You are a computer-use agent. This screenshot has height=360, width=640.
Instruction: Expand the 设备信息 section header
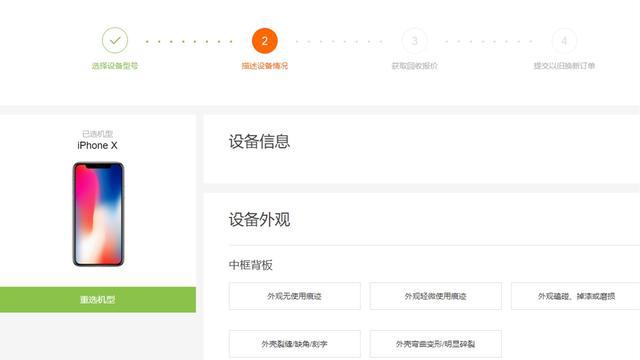(259, 142)
